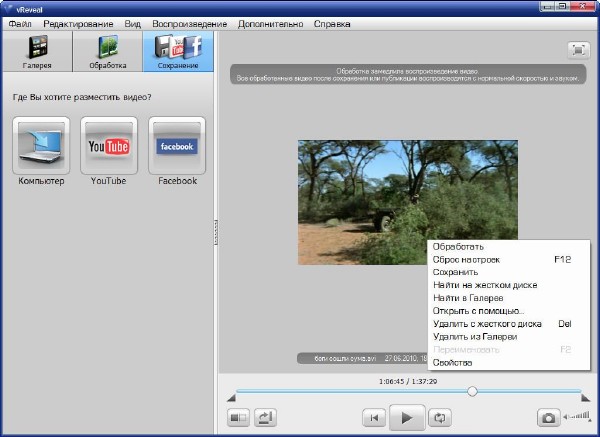The image size is (600, 437).
Task: Choose YouTube as upload destination
Action: (x=108, y=146)
